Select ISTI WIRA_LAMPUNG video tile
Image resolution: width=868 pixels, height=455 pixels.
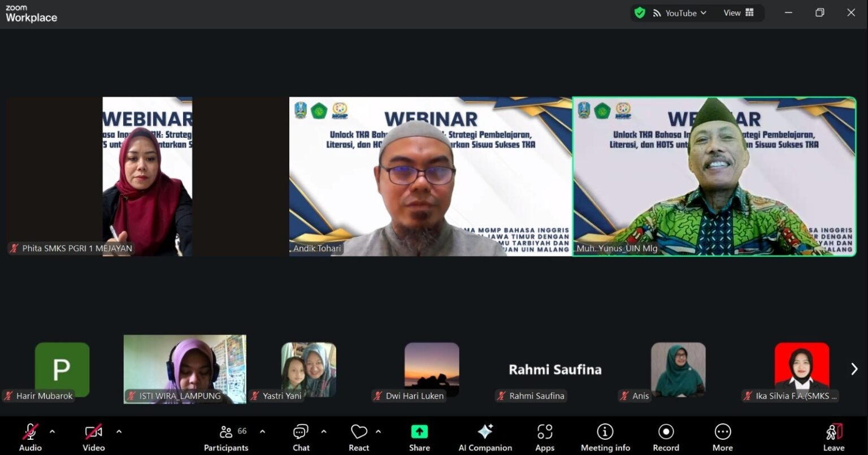click(185, 370)
